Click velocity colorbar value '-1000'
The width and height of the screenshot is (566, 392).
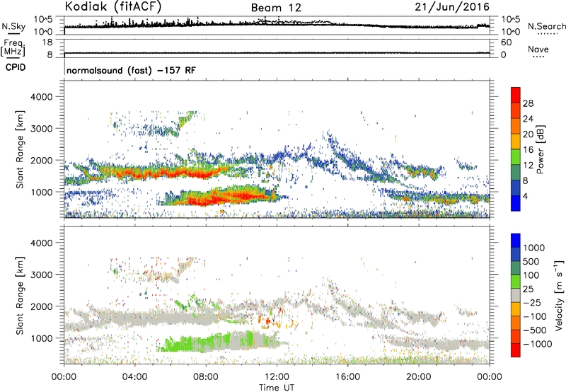click(538, 344)
